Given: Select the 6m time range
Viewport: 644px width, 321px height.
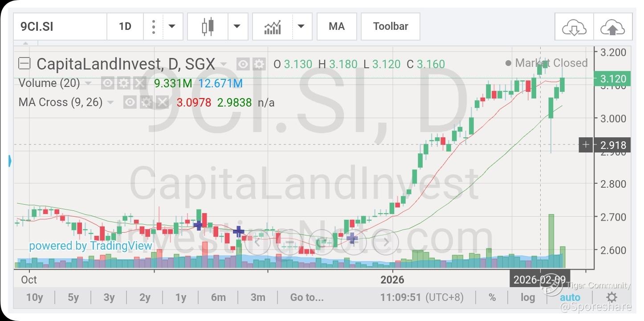Looking at the screenshot, I should click(218, 297).
